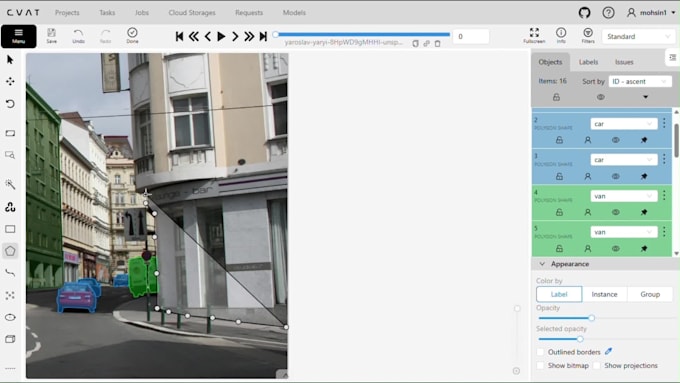Go to the Jobs page
This screenshot has width=680, height=383.
click(142, 13)
